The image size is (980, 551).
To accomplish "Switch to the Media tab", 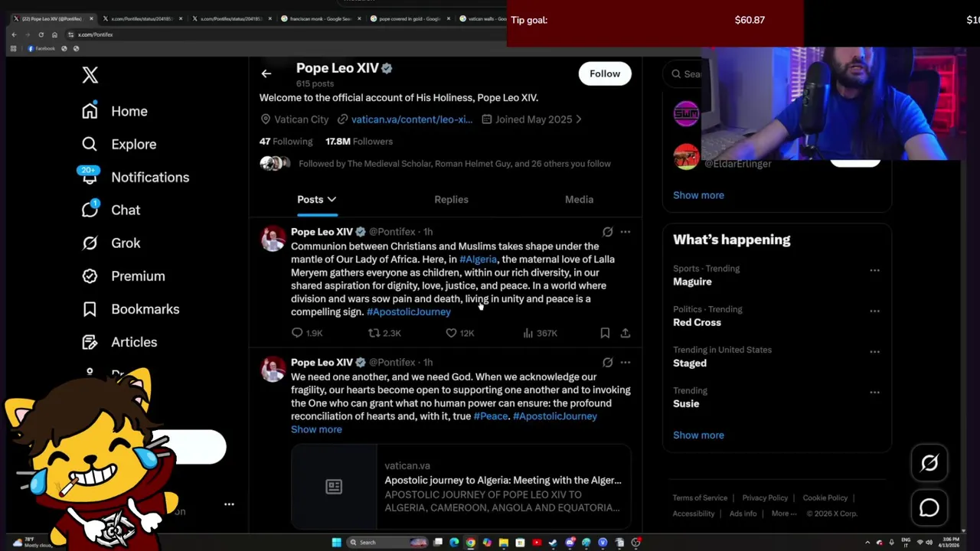I will (x=579, y=200).
